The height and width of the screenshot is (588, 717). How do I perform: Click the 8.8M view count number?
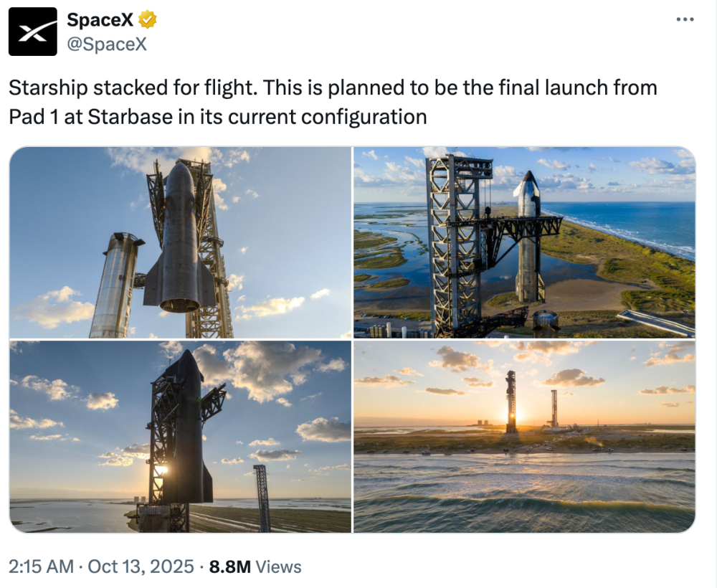(229, 566)
